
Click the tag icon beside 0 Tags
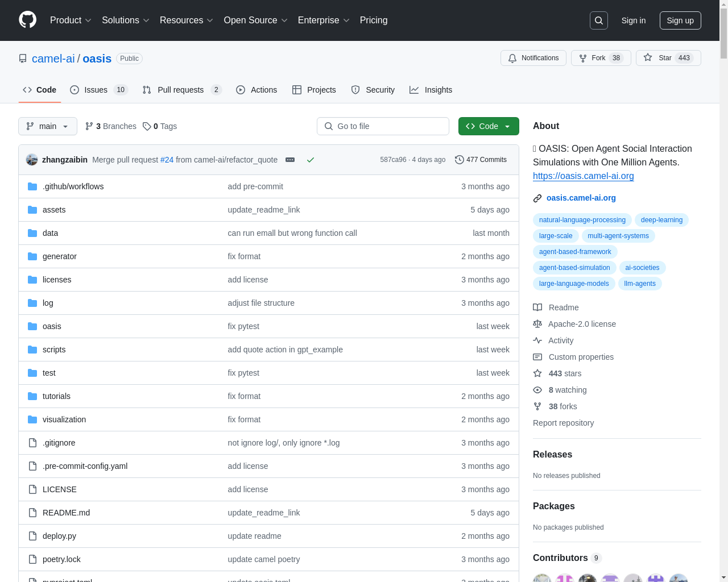[147, 126]
